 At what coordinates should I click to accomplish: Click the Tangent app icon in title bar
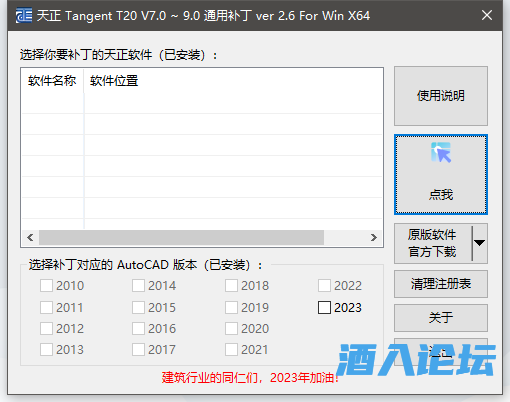(x=24, y=16)
